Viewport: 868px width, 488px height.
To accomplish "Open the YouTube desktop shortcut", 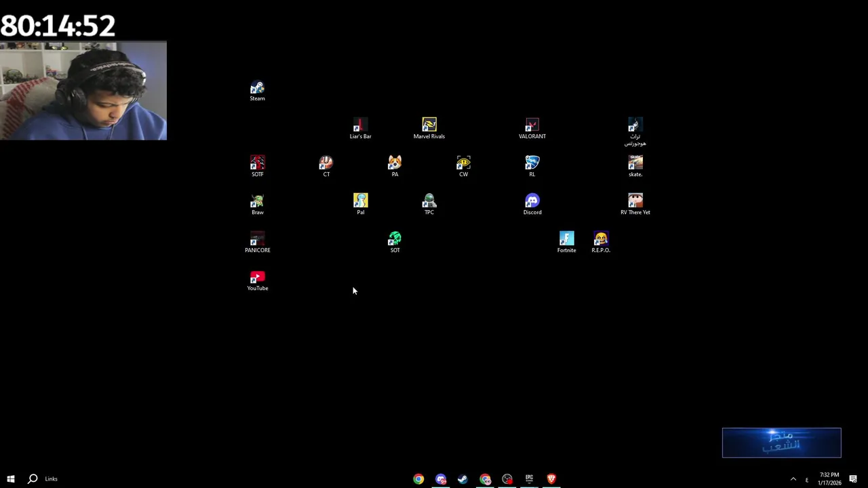I will click(258, 281).
